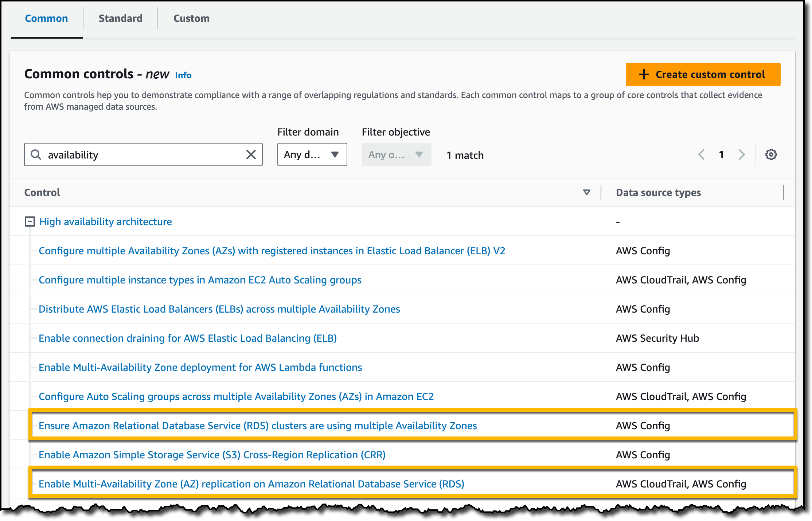Click Create custom control button
Screen dimensions: 812x521
click(703, 74)
